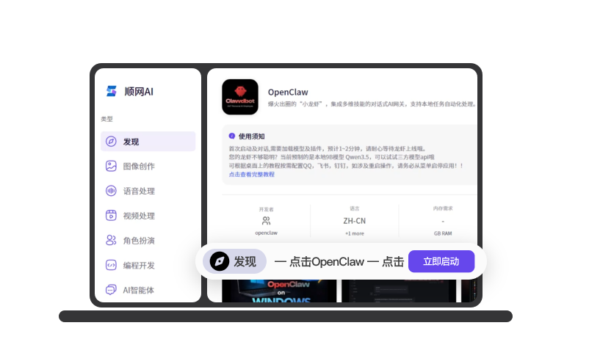Click the 语言 label

[x=355, y=208]
